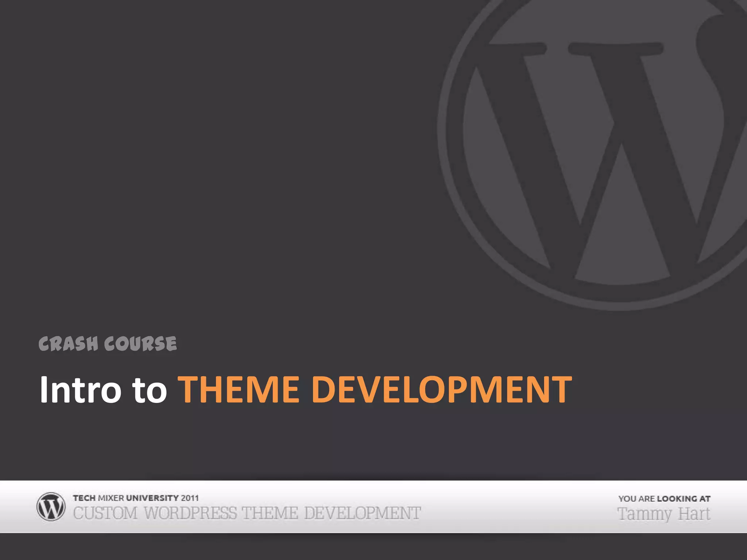Click the year 2011 in footer

(x=190, y=498)
